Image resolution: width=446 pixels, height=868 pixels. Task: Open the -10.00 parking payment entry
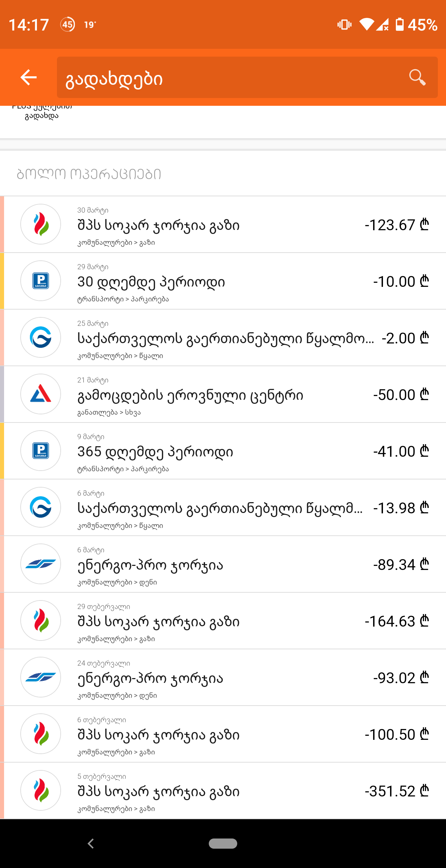coord(237,281)
